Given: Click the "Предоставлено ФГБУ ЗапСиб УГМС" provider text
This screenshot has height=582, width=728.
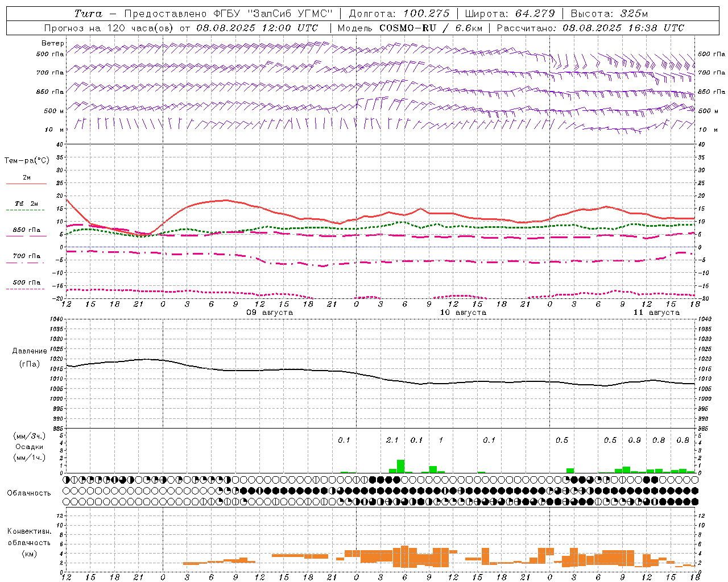Looking at the screenshot, I should (x=228, y=14).
